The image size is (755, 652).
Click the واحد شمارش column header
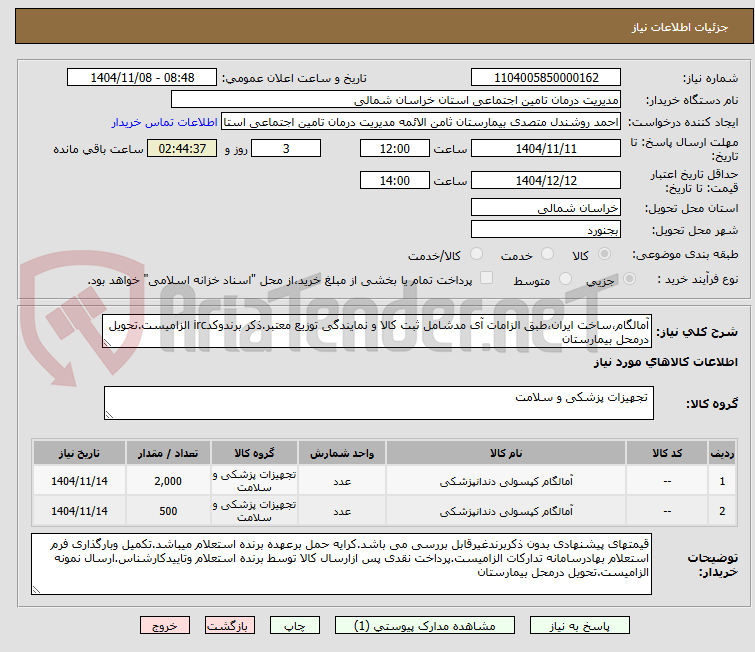[342, 453]
